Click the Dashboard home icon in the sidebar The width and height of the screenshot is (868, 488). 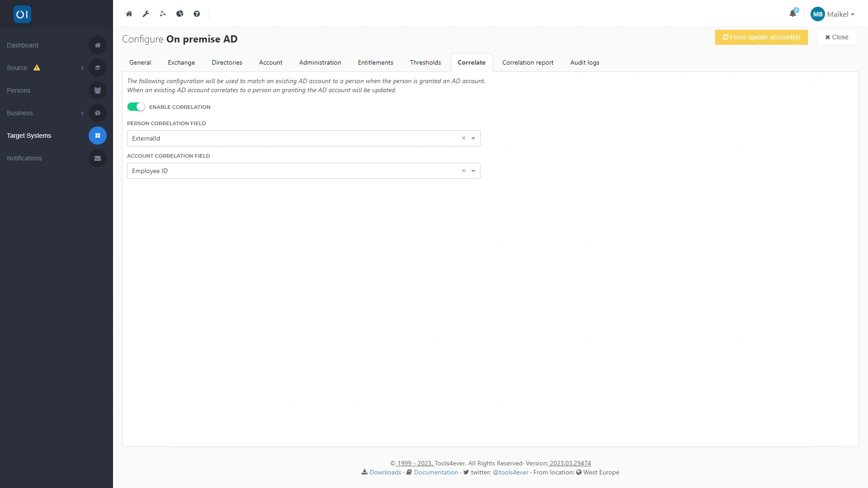[x=98, y=45]
